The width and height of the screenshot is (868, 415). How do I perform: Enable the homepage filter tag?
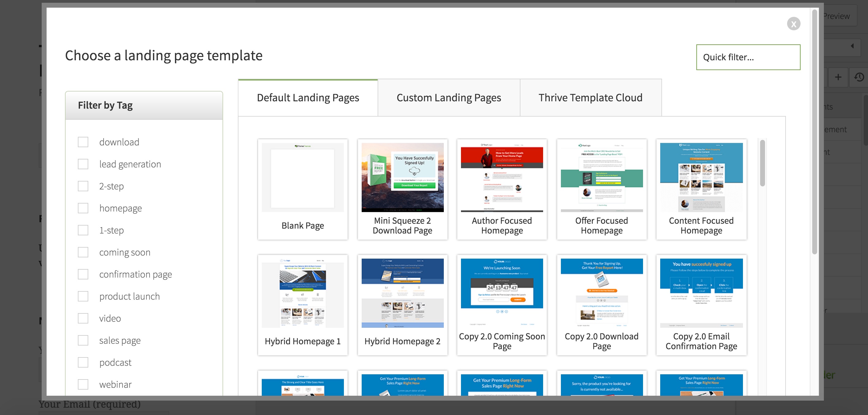point(83,208)
